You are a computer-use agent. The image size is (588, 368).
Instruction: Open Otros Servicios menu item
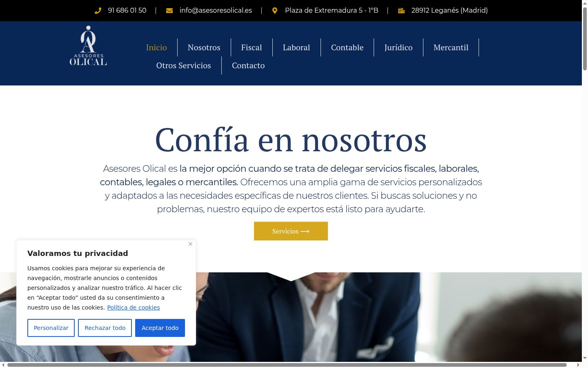tap(184, 65)
